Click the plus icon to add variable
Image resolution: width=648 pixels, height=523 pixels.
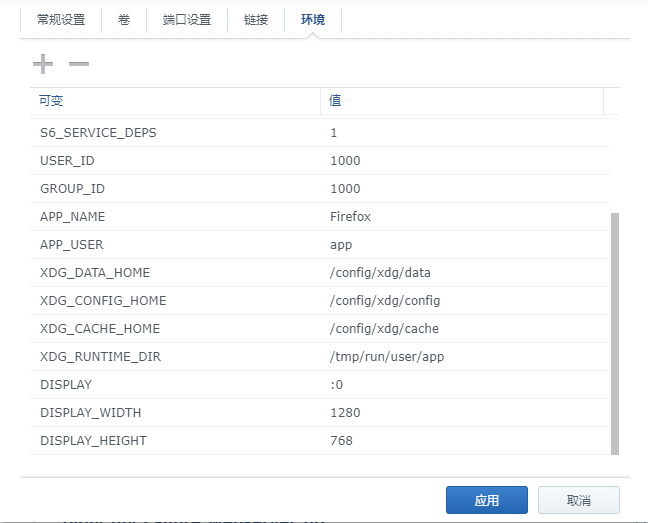[x=43, y=64]
